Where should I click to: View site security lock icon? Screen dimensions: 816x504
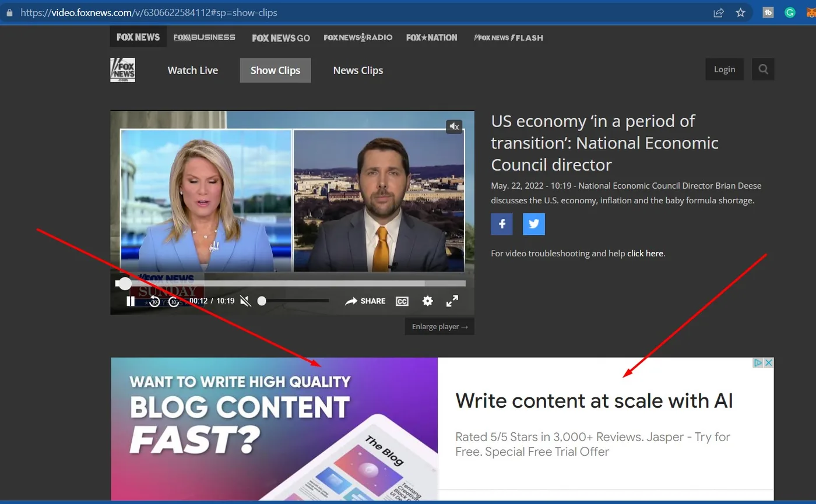(9, 12)
